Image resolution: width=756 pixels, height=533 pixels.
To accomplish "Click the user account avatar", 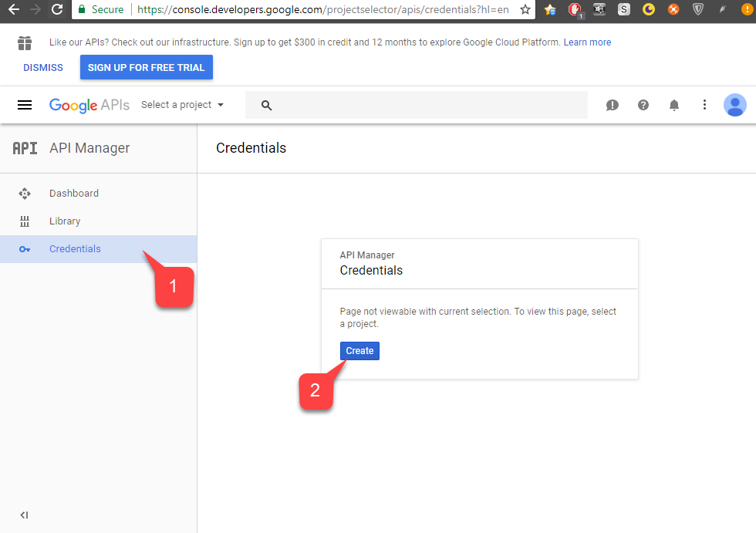I will coord(734,105).
